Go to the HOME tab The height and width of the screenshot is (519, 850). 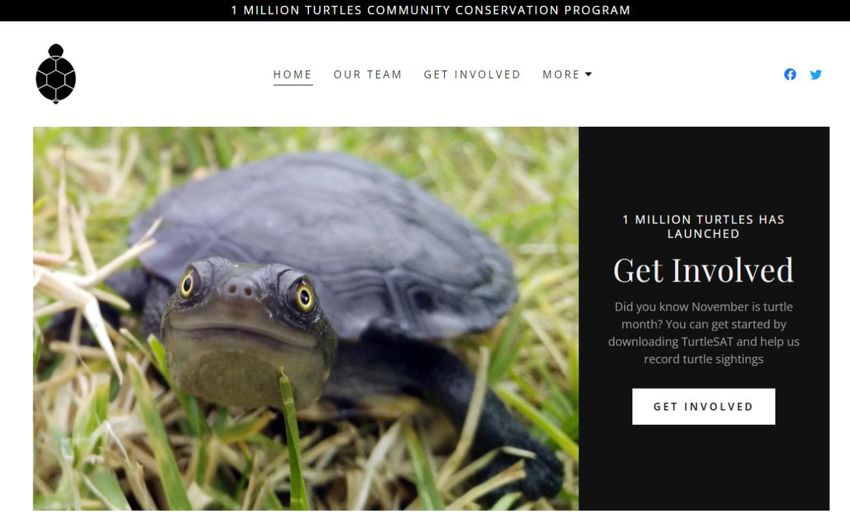(293, 74)
